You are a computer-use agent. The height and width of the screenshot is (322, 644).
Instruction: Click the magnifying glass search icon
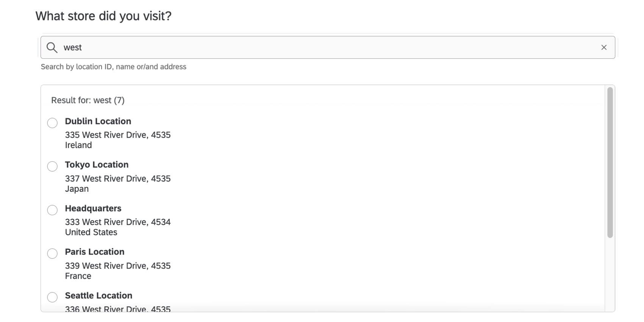click(52, 47)
